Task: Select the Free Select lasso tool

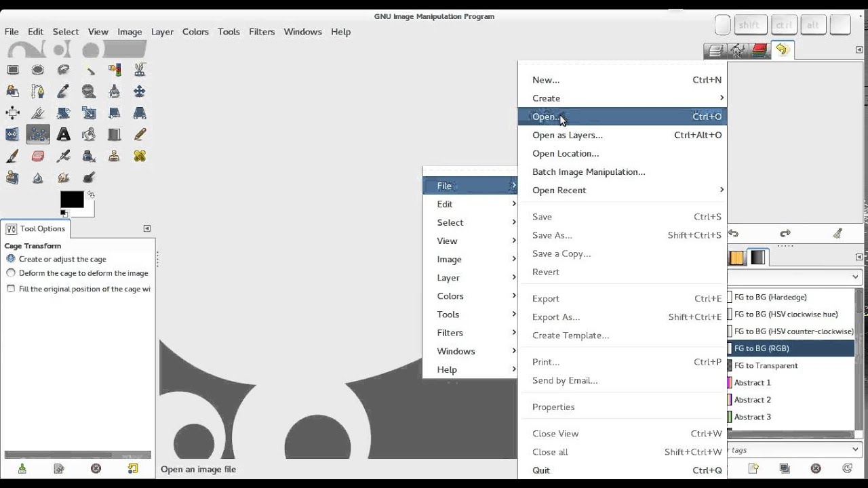Action: click(63, 69)
